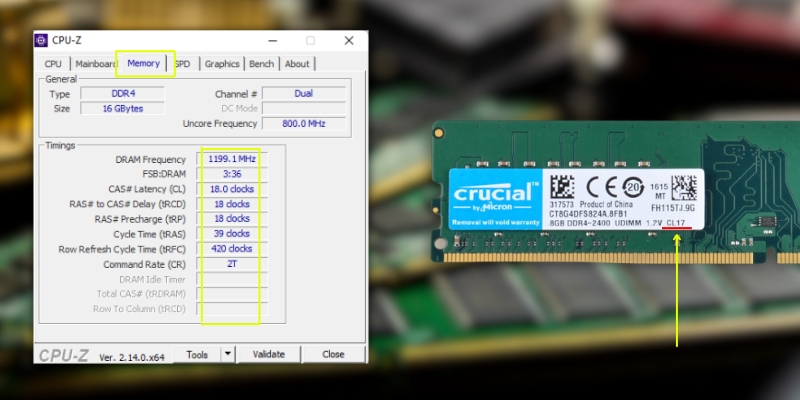Image resolution: width=800 pixels, height=400 pixels.
Task: Click the Command Rate value 2T
Action: click(x=232, y=264)
